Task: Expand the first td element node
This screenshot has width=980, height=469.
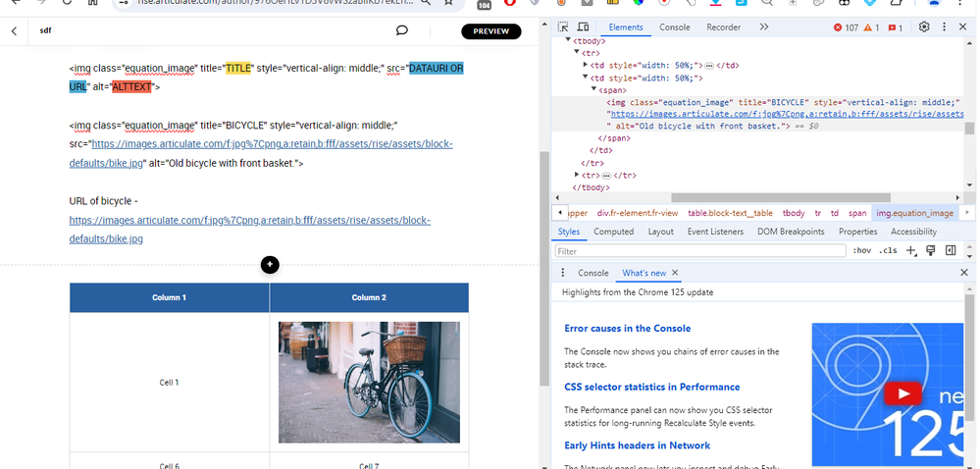Action: pos(586,65)
